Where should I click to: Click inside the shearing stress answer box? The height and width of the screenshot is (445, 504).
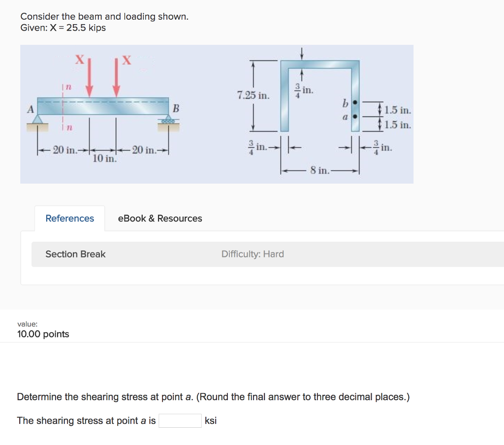click(x=181, y=420)
